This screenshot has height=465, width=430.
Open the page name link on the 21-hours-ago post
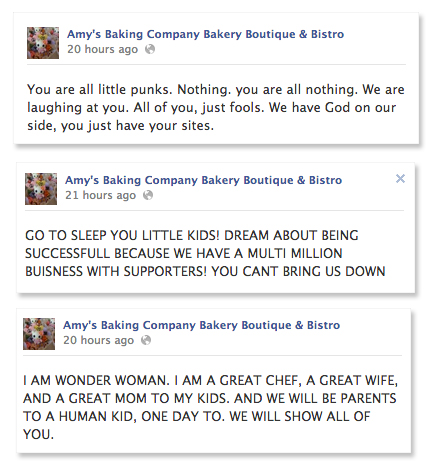coord(203,180)
